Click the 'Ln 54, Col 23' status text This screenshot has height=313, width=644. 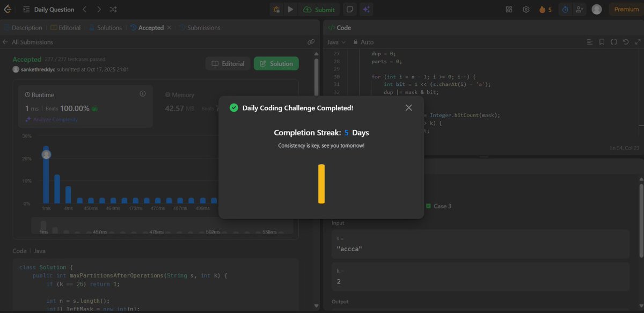[625, 148]
